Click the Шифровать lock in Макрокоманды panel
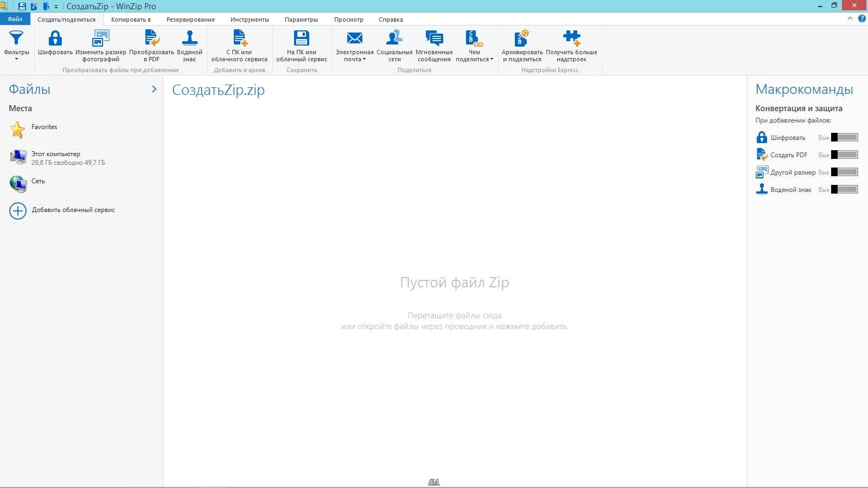The height and width of the screenshot is (488, 868). (x=762, y=137)
